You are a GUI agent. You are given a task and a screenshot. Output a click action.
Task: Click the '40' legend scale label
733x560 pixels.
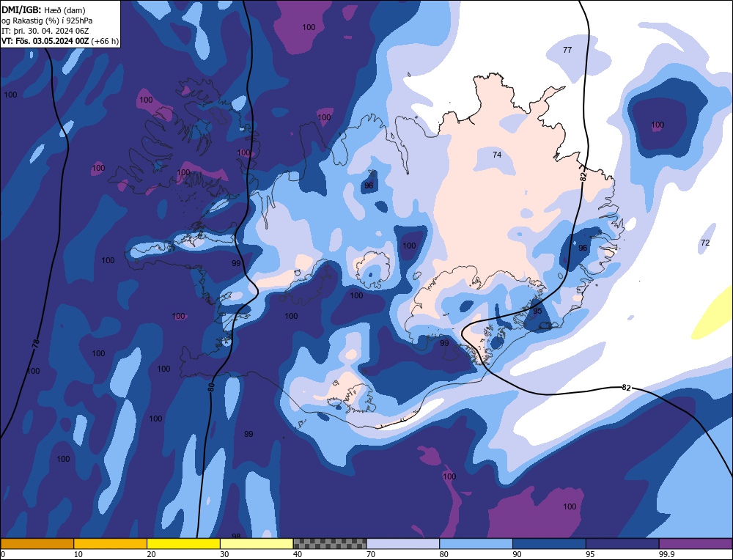pyautogui.click(x=298, y=554)
